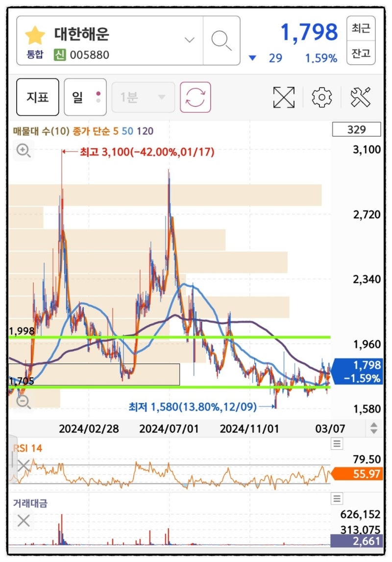Click the 최고 3,100 high annotation
Image resolution: width=392 pixels, height=562 pixels.
pos(147,152)
